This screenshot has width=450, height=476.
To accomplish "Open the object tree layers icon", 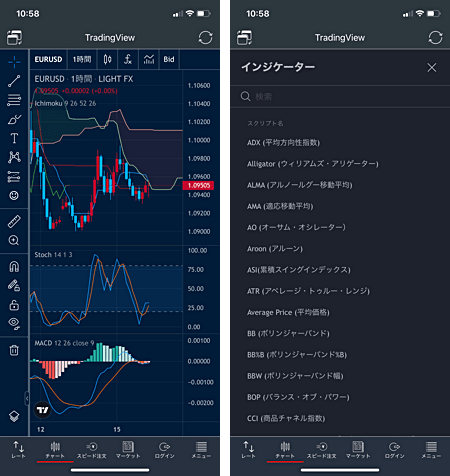I will pyautogui.click(x=14, y=416).
